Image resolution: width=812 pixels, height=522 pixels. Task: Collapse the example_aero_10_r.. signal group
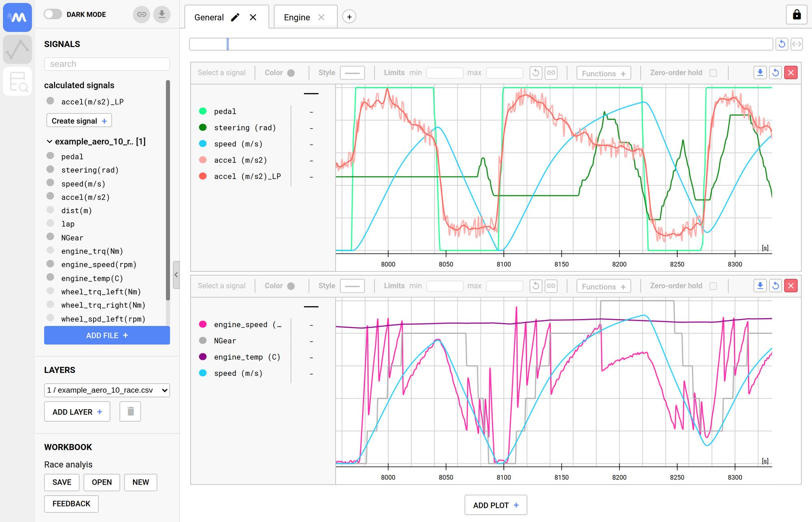pyautogui.click(x=50, y=141)
